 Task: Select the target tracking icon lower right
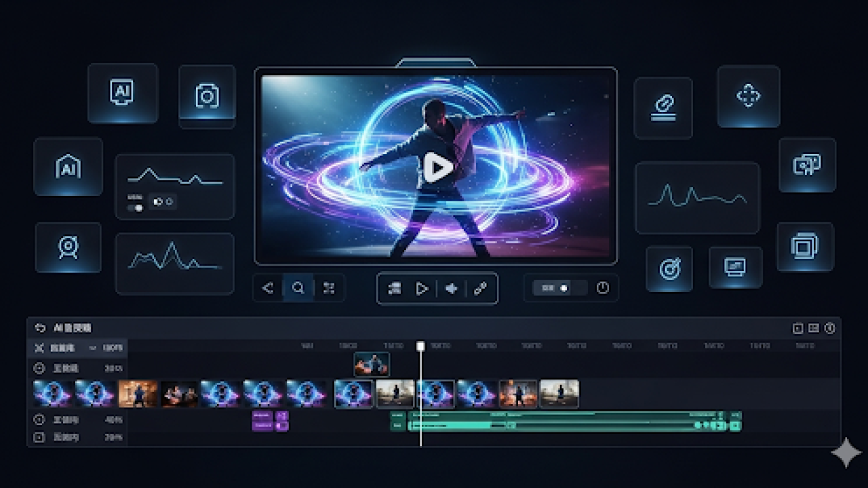pyautogui.click(x=669, y=267)
